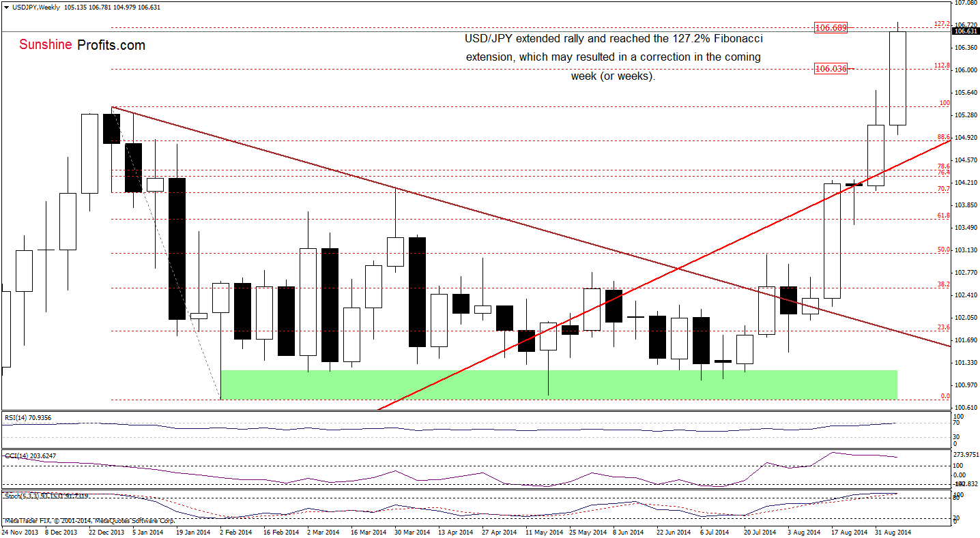Click date label 2 Mar 2014
Screen dimensions: 980x538
tap(325, 532)
